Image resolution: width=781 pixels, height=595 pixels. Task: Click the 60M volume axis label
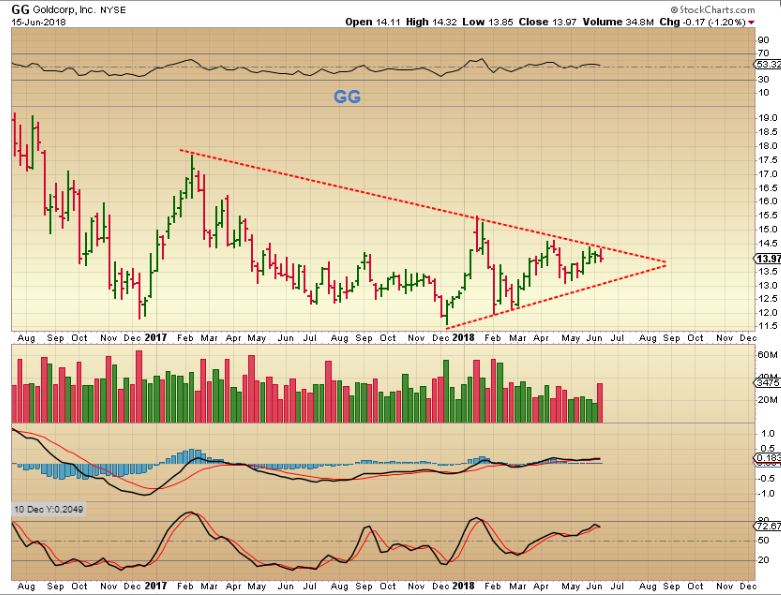(x=768, y=355)
